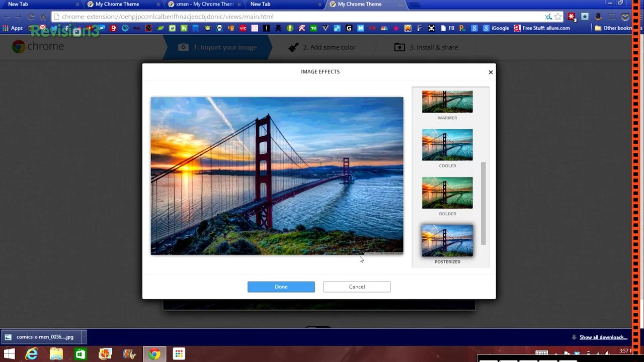Open the NBC peacock bookmark icon
644x362 pixels.
pyautogui.click(x=384, y=28)
